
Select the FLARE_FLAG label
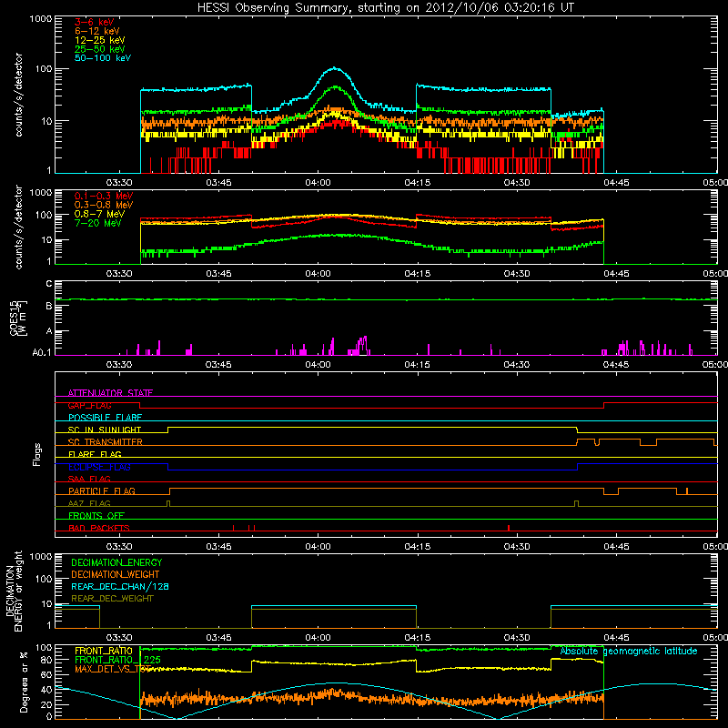(x=95, y=454)
